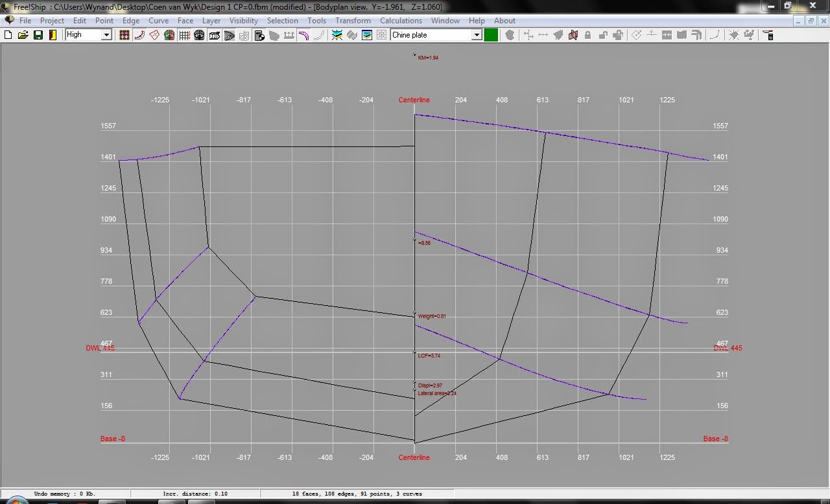Click the curved line crease icon

(715, 35)
